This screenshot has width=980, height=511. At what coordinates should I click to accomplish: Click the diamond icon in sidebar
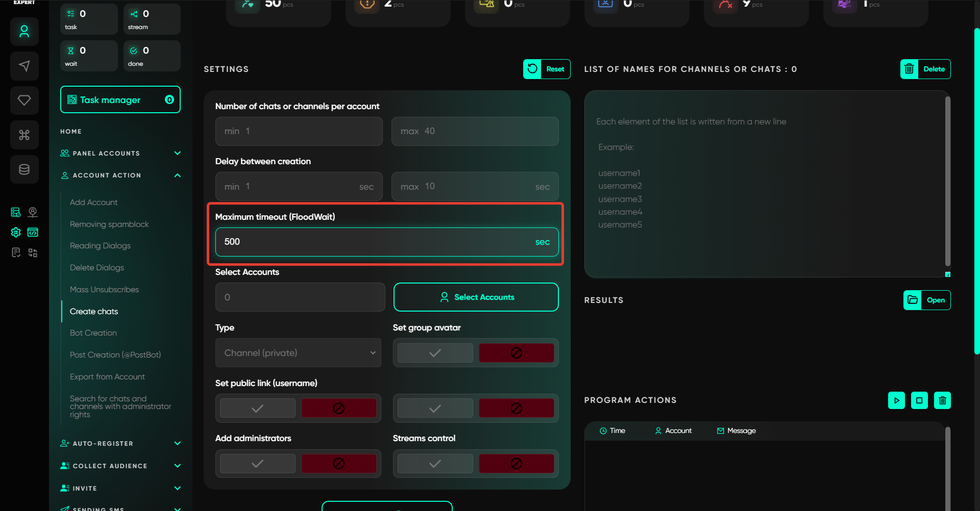24,100
